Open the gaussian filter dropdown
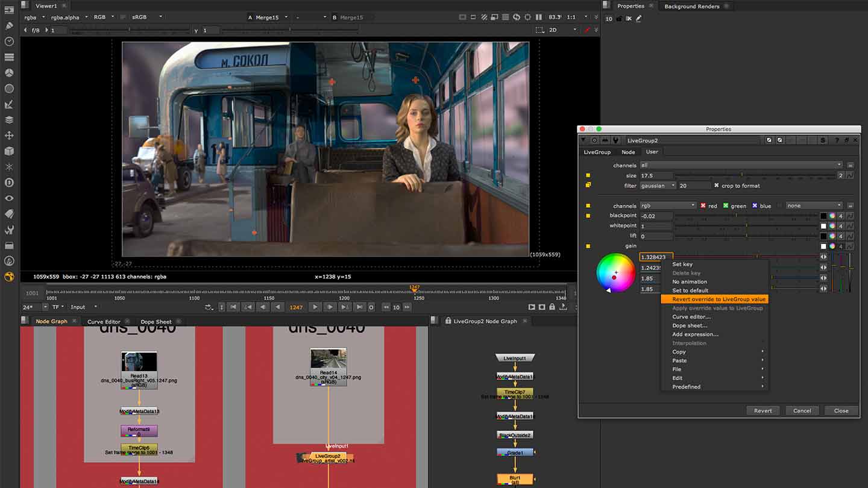 click(658, 186)
